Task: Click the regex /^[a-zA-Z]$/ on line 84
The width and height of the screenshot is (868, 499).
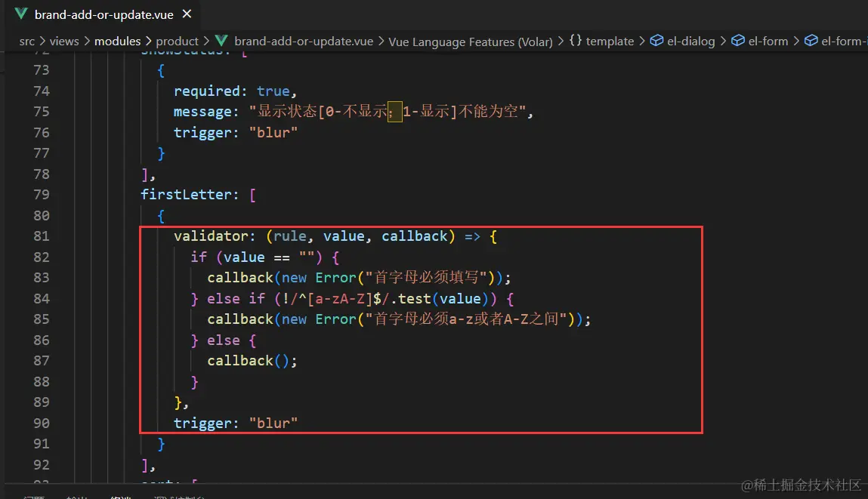Action: pyautogui.click(x=340, y=299)
